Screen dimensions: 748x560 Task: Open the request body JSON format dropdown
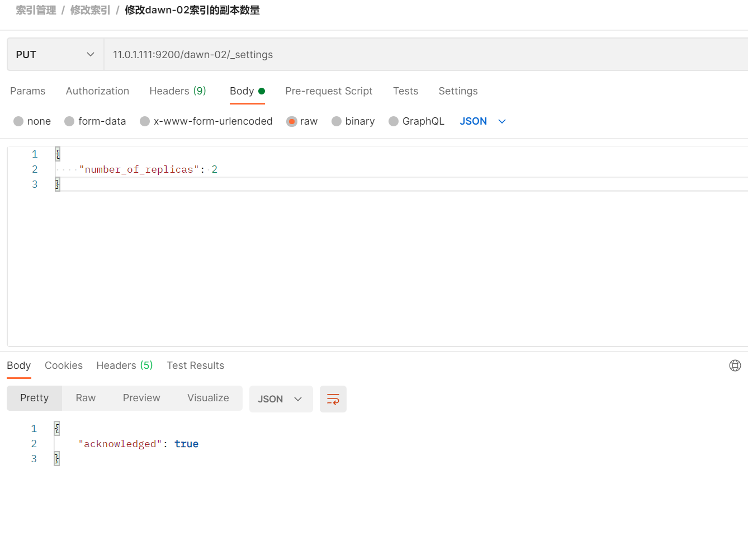point(483,121)
